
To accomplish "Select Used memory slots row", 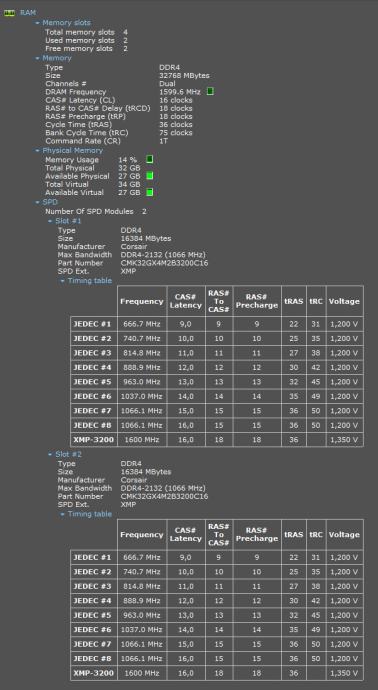I will tap(86, 40).
